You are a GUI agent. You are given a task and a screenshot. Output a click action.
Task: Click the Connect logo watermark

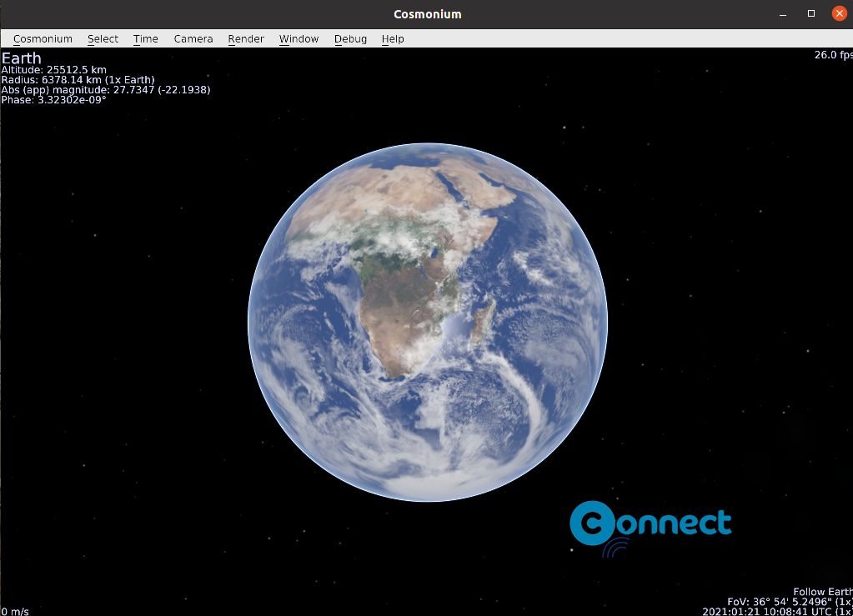pos(650,526)
